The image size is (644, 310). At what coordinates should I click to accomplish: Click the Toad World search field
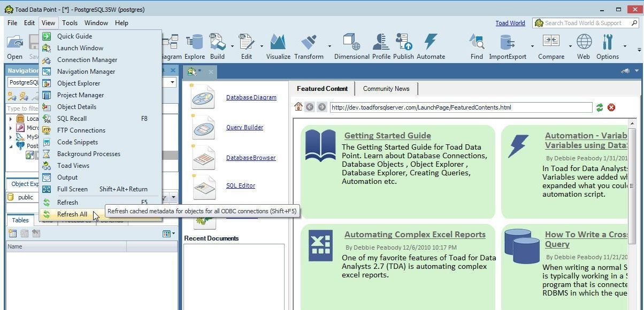[x=586, y=23]
